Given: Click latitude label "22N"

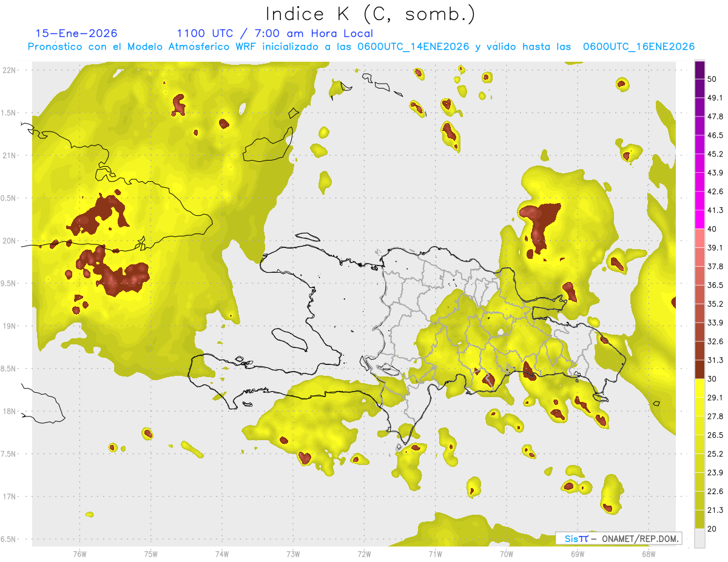Looking at the screenshot, I should click(x=9, y=70).
